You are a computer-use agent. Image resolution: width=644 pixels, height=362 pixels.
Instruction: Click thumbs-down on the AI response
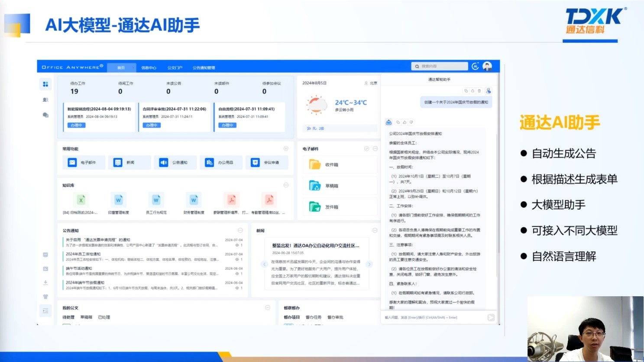tap(411, 122)
